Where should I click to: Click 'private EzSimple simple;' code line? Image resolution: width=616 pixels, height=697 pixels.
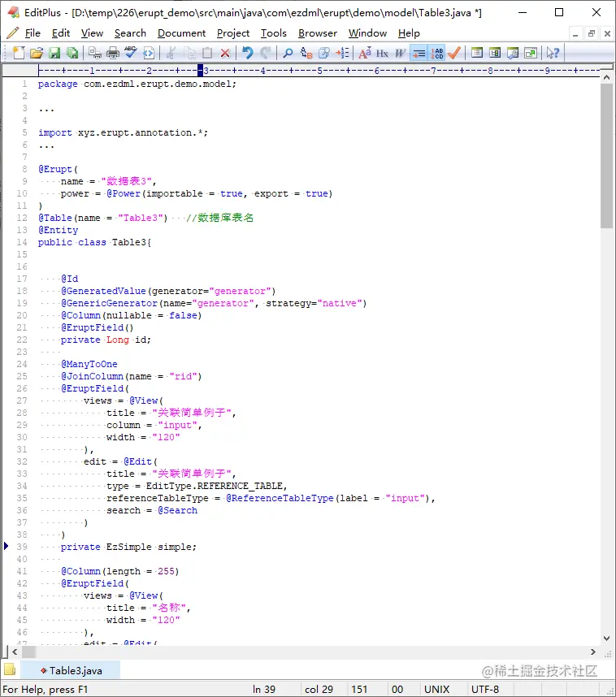tap(128, 547)
